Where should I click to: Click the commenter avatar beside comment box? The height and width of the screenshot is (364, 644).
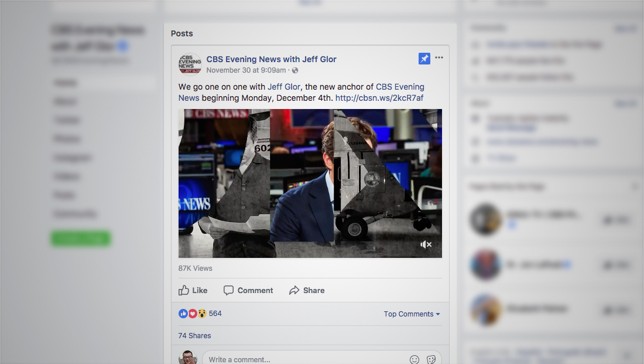(x=188, y=357)
